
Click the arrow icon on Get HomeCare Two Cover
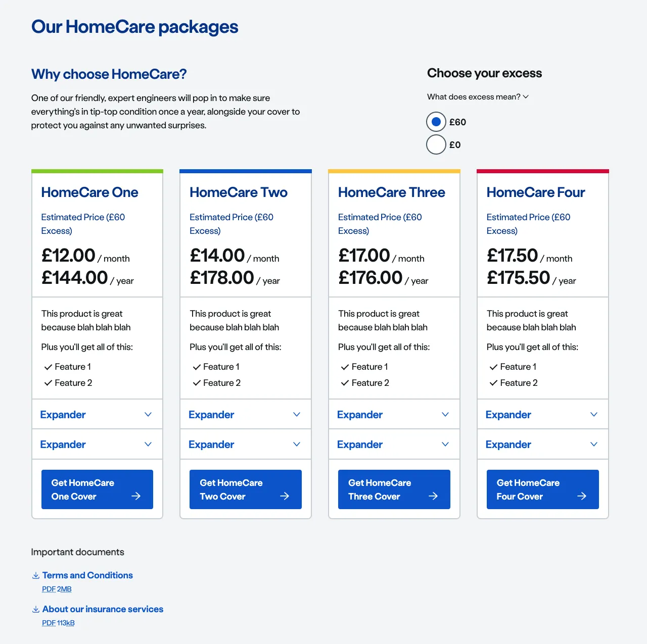pyautogui.click(x=285, y=496)
